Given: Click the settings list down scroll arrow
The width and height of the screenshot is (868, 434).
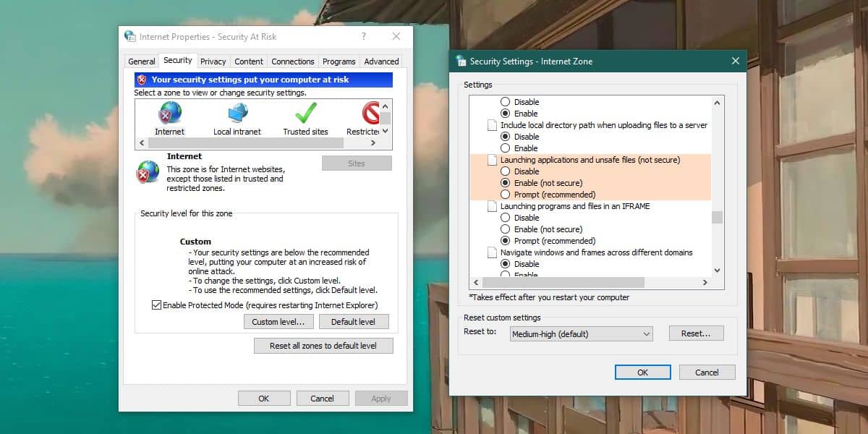Looking at the screenshot, I should [x=717, y=270].
